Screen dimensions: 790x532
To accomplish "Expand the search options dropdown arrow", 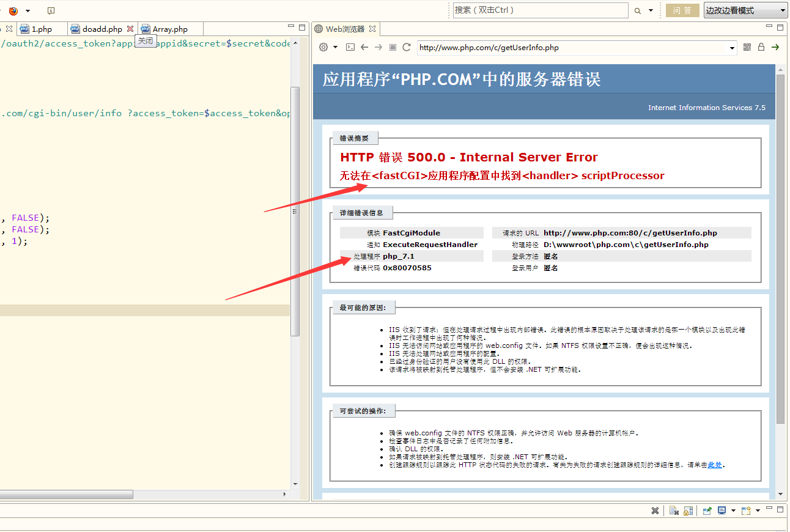I will pos(651,10).
